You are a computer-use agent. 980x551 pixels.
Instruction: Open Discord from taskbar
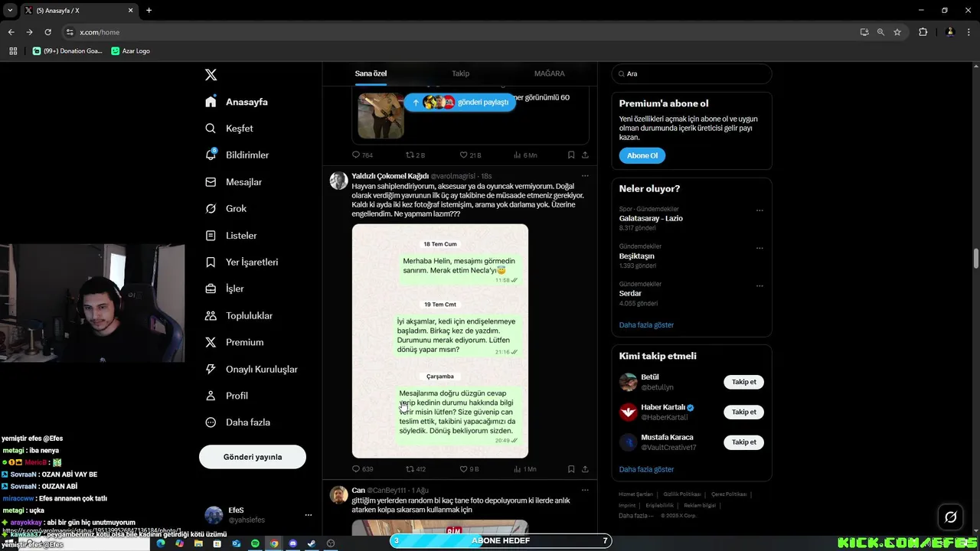pyautogui.click(x=293, y=543)
